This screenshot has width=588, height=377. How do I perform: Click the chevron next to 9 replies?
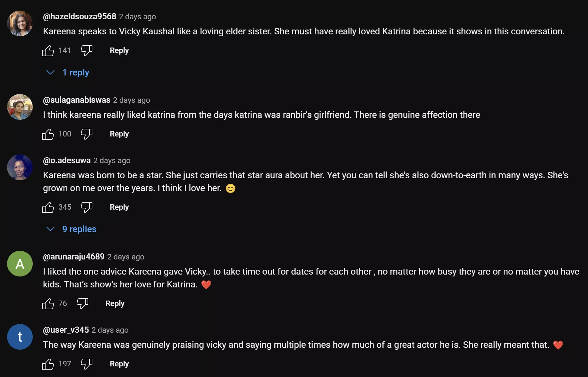tap(50, 229)
